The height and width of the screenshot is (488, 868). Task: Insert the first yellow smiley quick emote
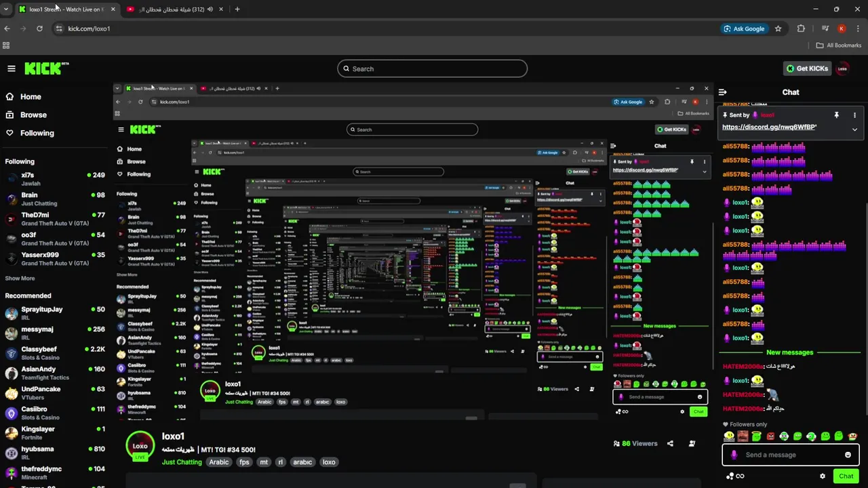pos(729,436)
